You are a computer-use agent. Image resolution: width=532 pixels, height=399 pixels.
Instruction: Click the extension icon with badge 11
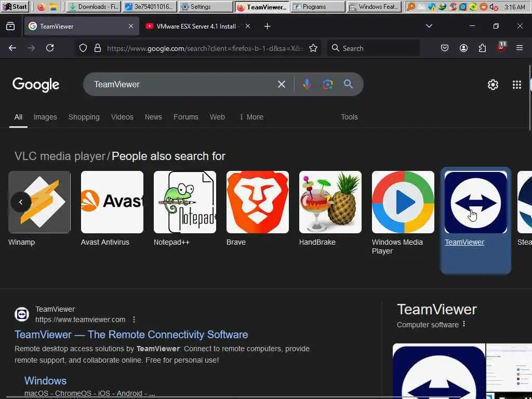501,47
